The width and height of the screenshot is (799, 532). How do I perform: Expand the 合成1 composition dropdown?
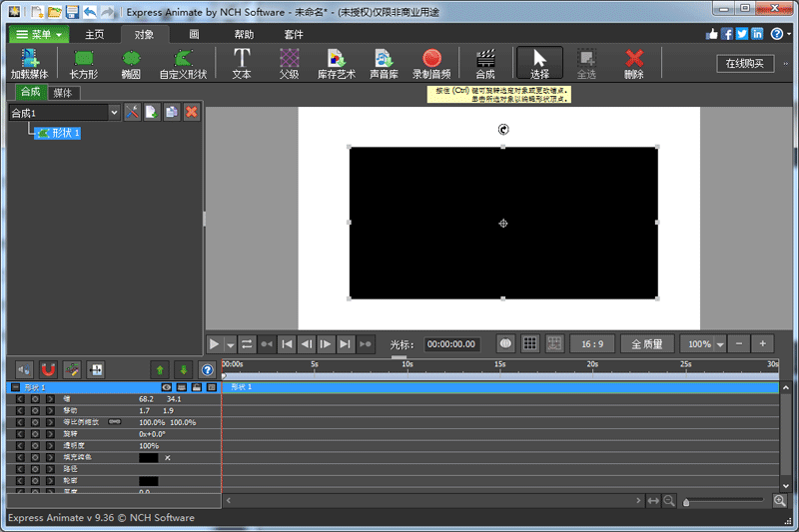pyautogui.click(x=115, y=113)
